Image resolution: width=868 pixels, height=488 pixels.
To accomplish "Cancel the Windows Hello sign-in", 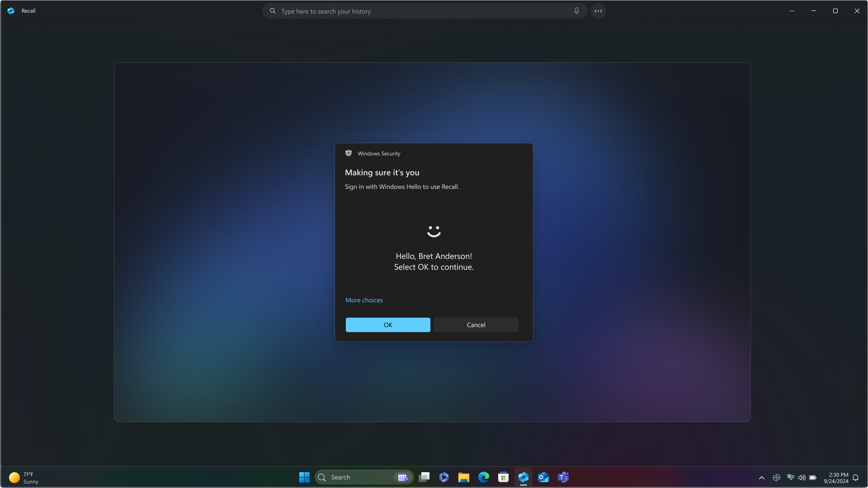I will tap(476, 325).
